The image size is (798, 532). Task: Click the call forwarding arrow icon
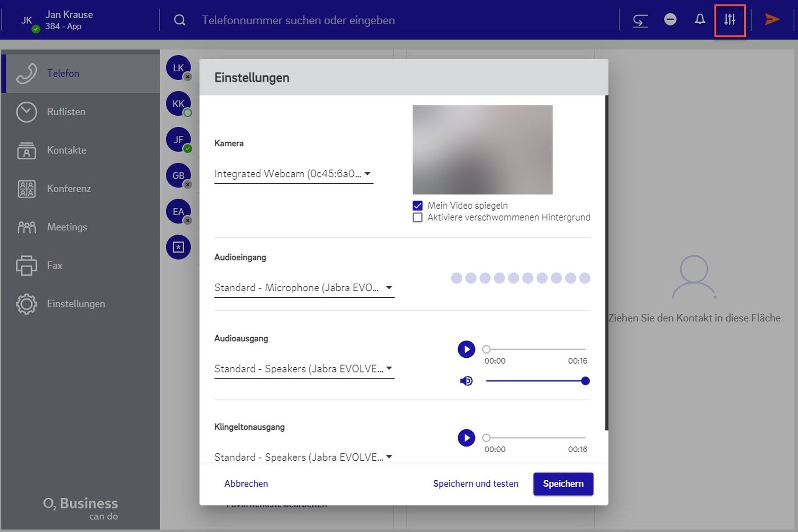640,20
